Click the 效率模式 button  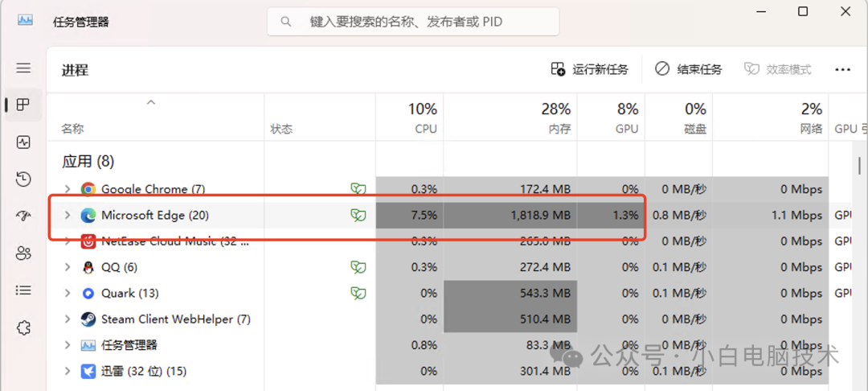(777, 69)
